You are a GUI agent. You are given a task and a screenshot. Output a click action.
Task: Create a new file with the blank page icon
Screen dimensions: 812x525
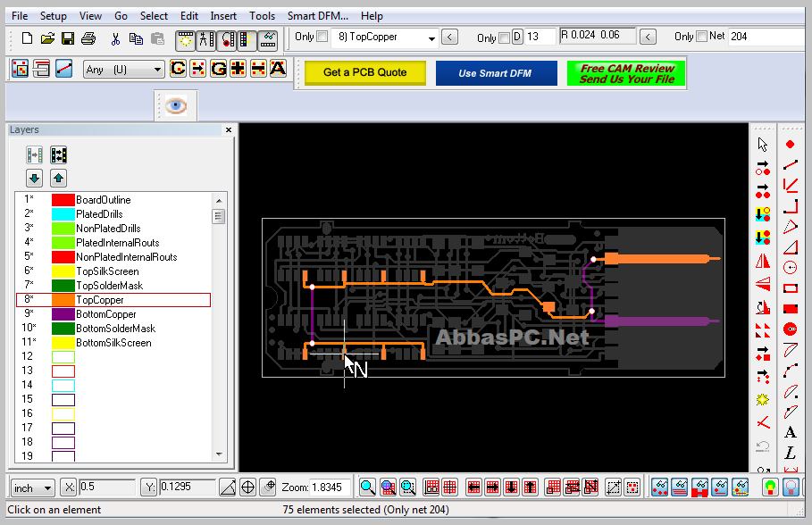[x=27, y=38]
